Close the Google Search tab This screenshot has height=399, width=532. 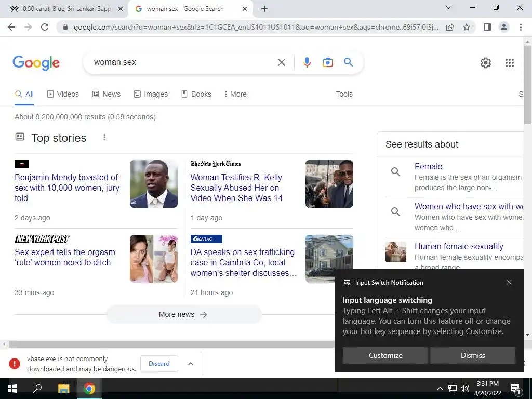[245, 9]
